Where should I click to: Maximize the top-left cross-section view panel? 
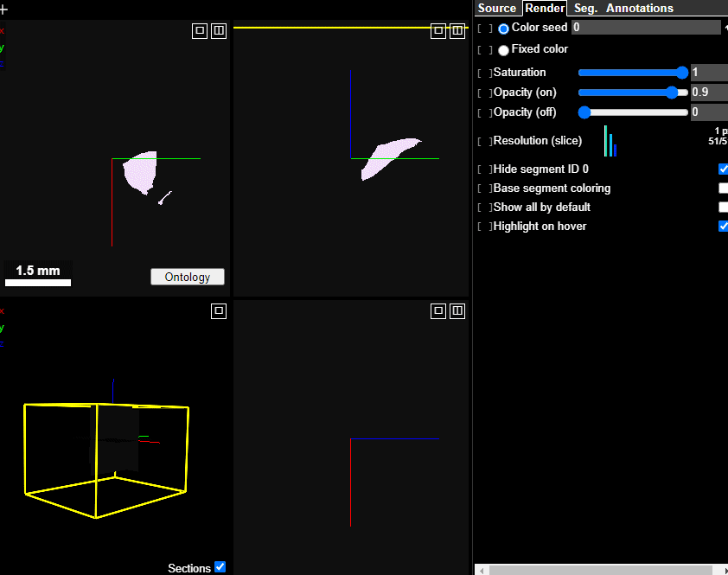(x=199, y=30)
